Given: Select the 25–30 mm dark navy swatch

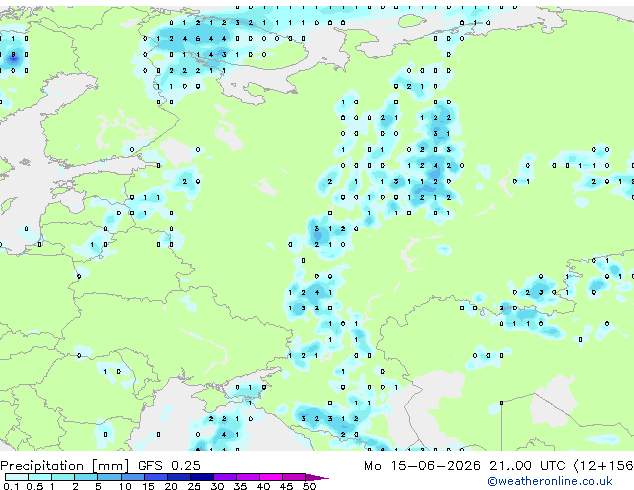Looking at the screenshot, I should tap(201, 477).
